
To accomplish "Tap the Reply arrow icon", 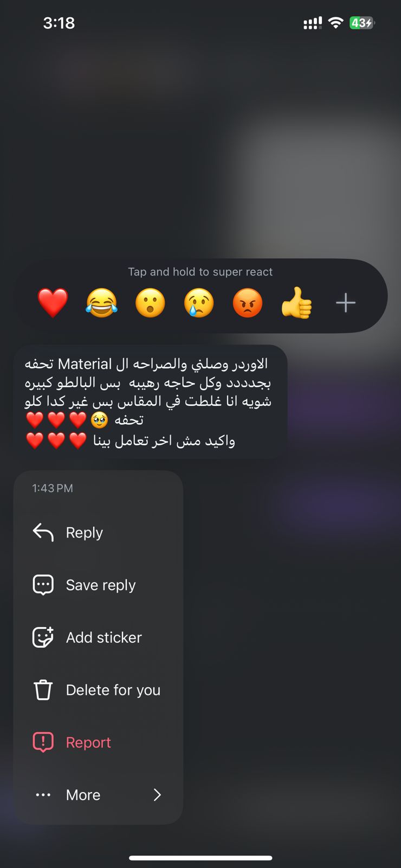I will [x=43, y=532].
